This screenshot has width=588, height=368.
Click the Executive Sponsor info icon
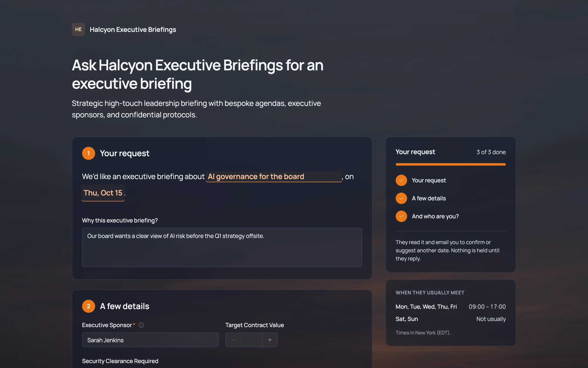[141, 325]
